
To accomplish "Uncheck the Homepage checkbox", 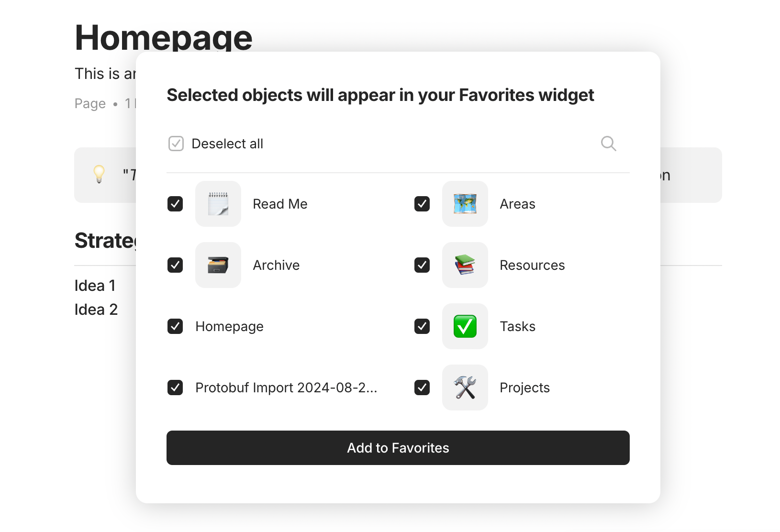I will (x=175, y=326).
